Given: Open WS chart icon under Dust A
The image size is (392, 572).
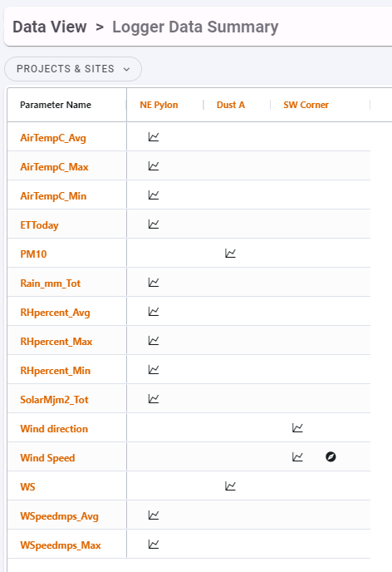Looking at the screenshot, I should pyautogui.click(x=230, y=486).
